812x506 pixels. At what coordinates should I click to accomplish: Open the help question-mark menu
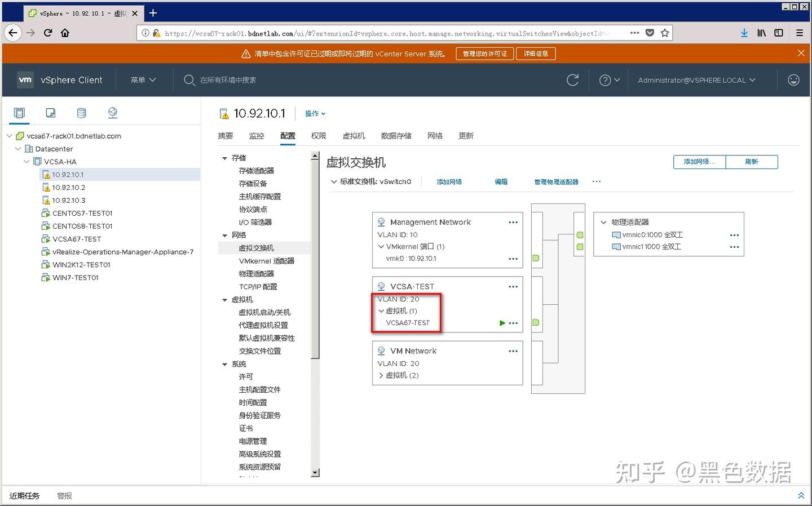tap(609, 80)
